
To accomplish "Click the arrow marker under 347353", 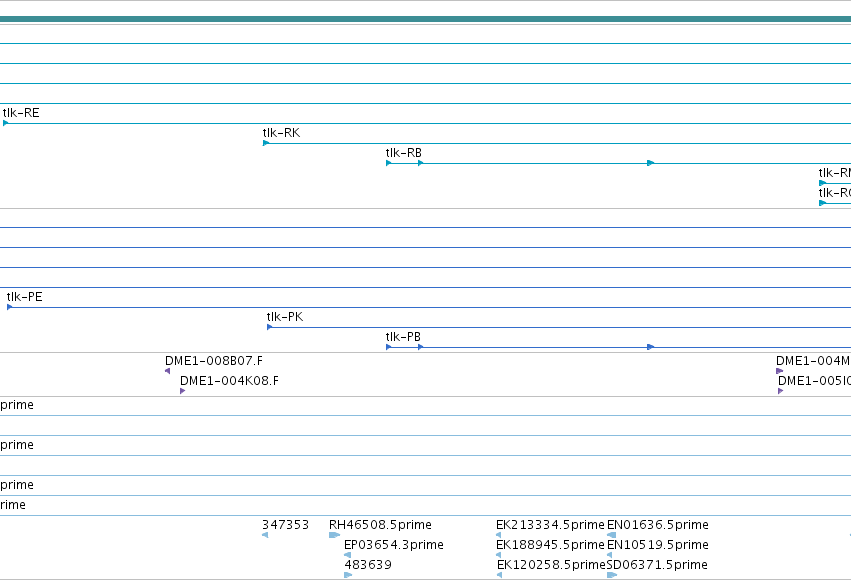I will point(265,535).
